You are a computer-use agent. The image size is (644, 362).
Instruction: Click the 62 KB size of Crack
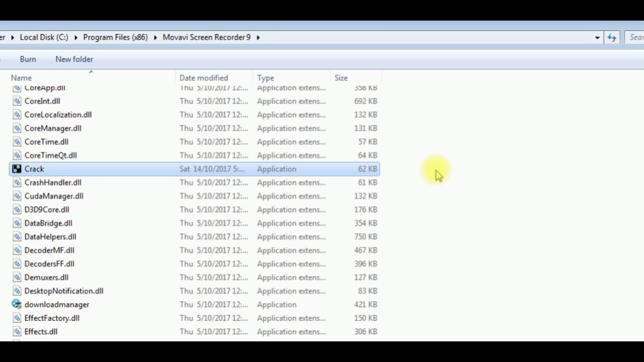367,169
